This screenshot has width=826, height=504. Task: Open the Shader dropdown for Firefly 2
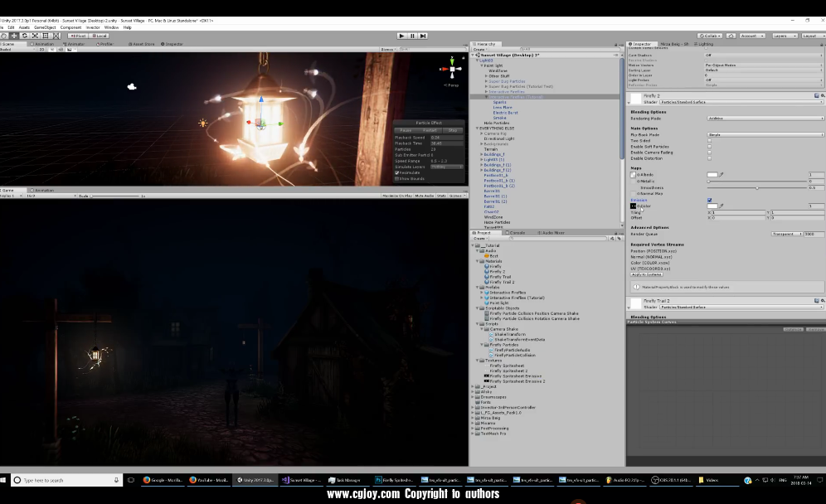click(x=741, y=101)
